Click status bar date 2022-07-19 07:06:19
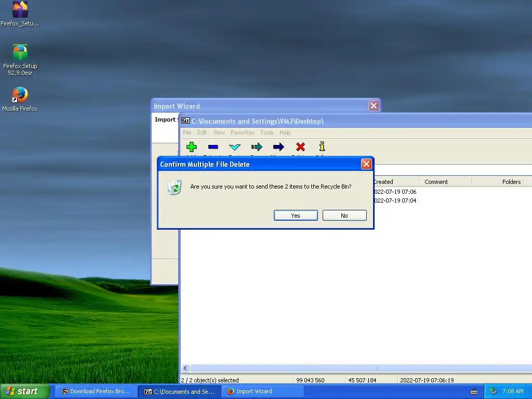The image size is (532, 399). [x=427, y=380]
